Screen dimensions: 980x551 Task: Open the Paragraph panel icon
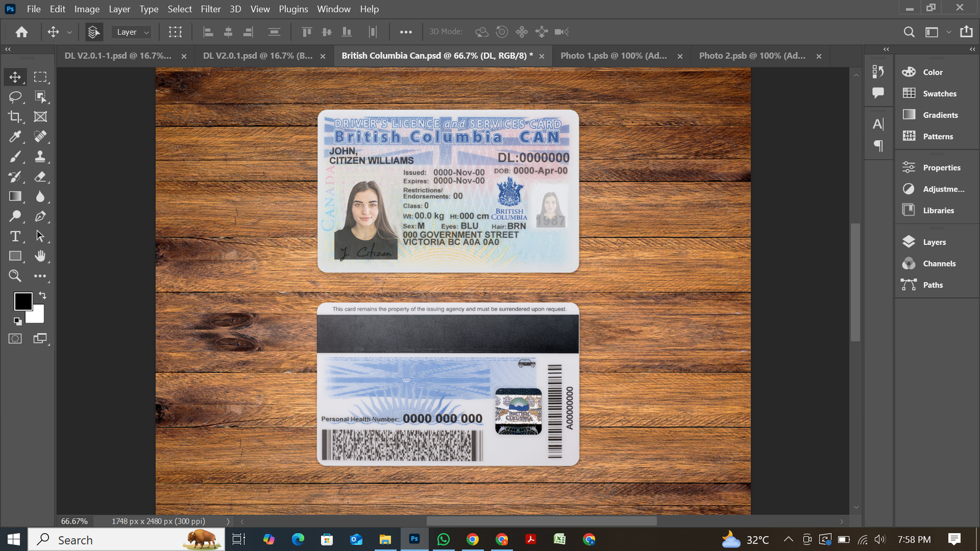coord(878,146)
